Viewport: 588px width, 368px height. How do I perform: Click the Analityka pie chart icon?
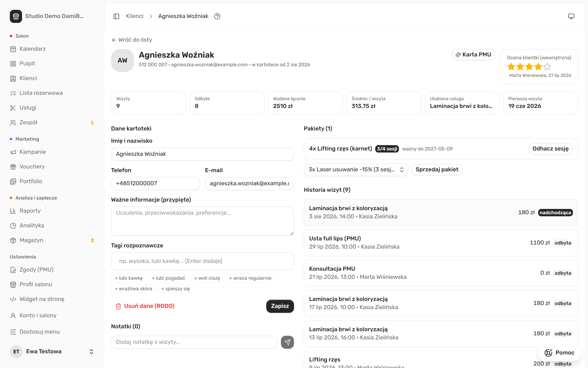(x=13, y=226)
